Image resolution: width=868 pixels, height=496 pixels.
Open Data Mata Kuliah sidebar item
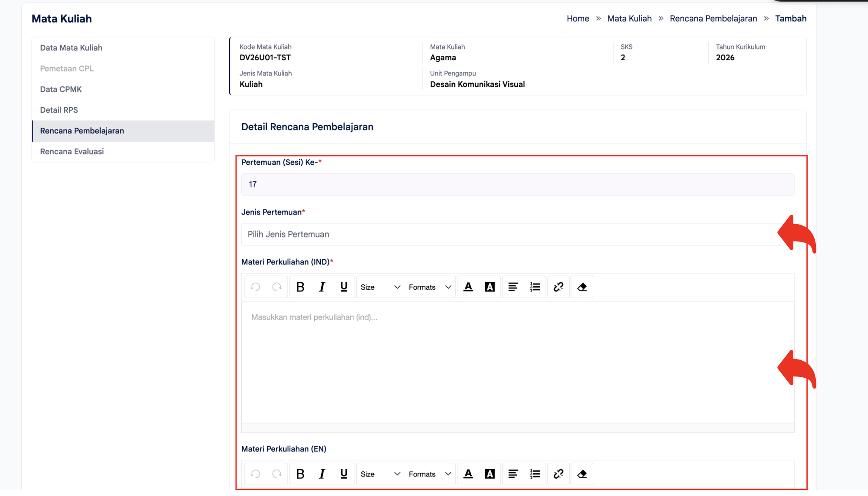(123, 48)
